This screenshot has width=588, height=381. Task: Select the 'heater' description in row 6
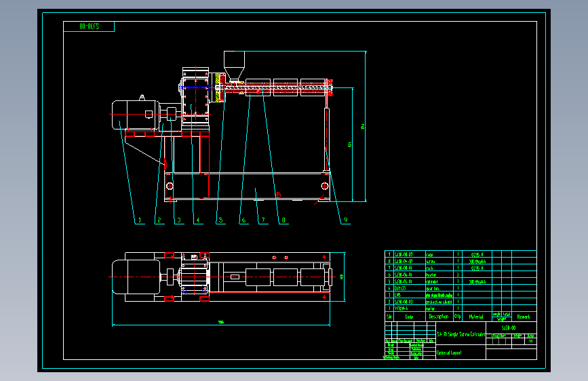(x=431, y=275)
